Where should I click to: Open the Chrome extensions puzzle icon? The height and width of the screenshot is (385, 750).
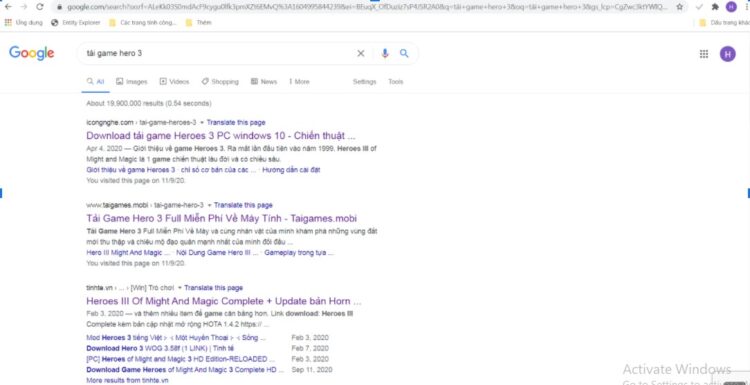(x=715, y=7)
